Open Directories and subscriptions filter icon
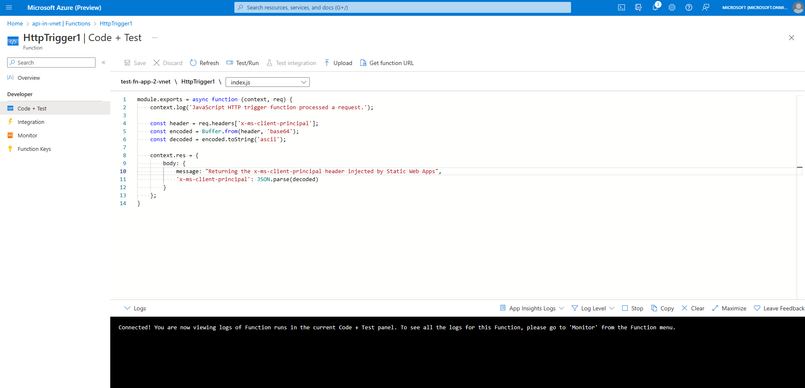805x388 pixels. 638,8
